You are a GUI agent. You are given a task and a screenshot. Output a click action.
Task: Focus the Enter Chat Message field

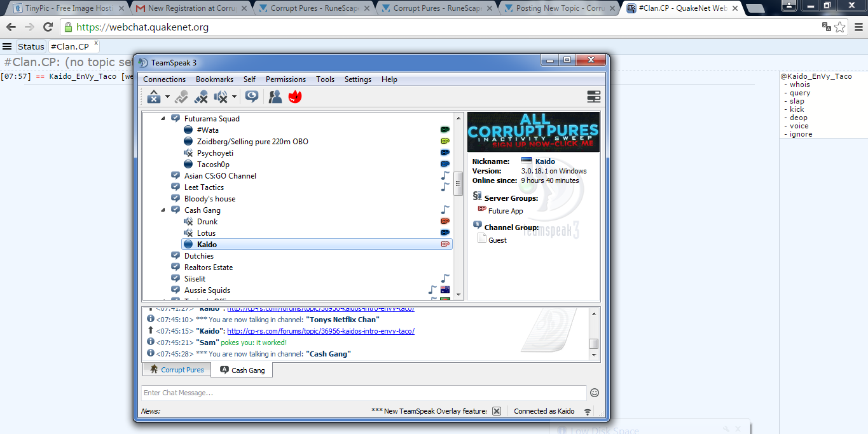363,393
